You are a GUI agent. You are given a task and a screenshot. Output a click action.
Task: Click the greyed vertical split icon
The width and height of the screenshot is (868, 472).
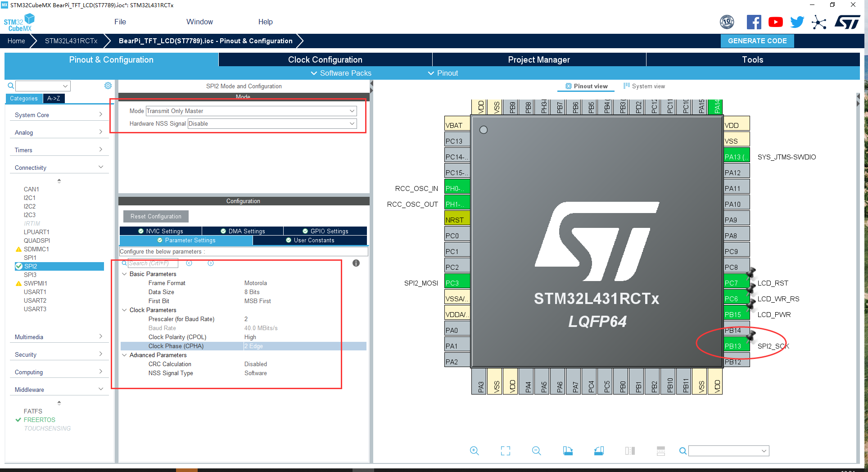(x=661, y=451)
